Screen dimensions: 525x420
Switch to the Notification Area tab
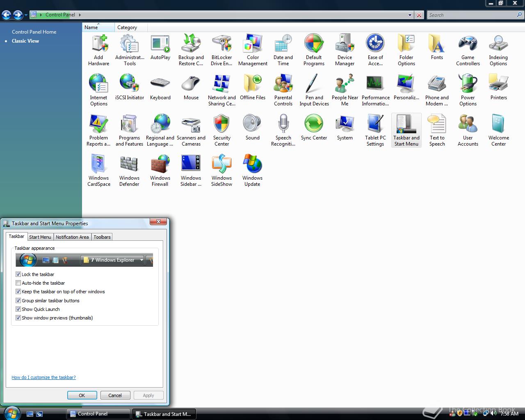tap(72, 237)
